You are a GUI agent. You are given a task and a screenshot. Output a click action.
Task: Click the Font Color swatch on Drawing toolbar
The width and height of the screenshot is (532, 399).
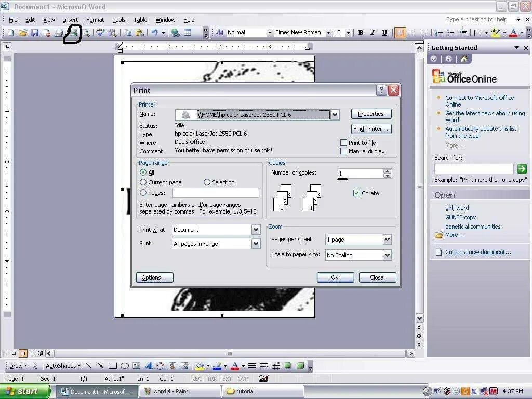(235, 365)
